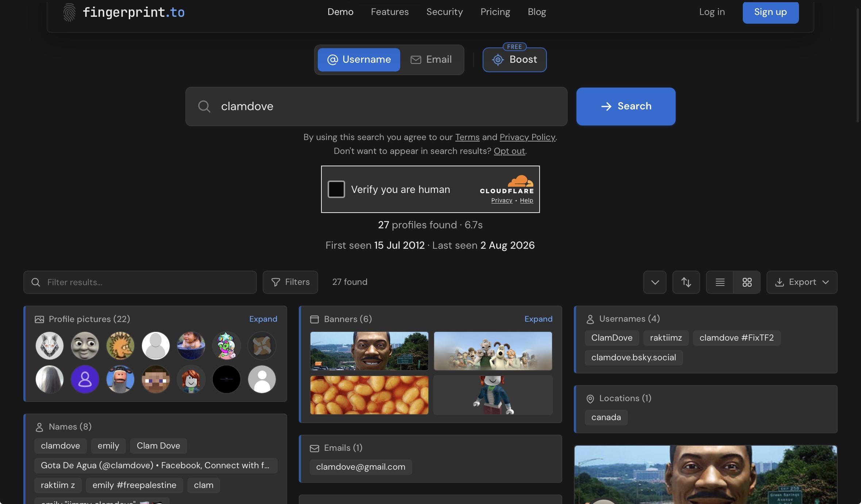Switch to grid view
Viewport: 861px width, 504px height.
(747, 282)
